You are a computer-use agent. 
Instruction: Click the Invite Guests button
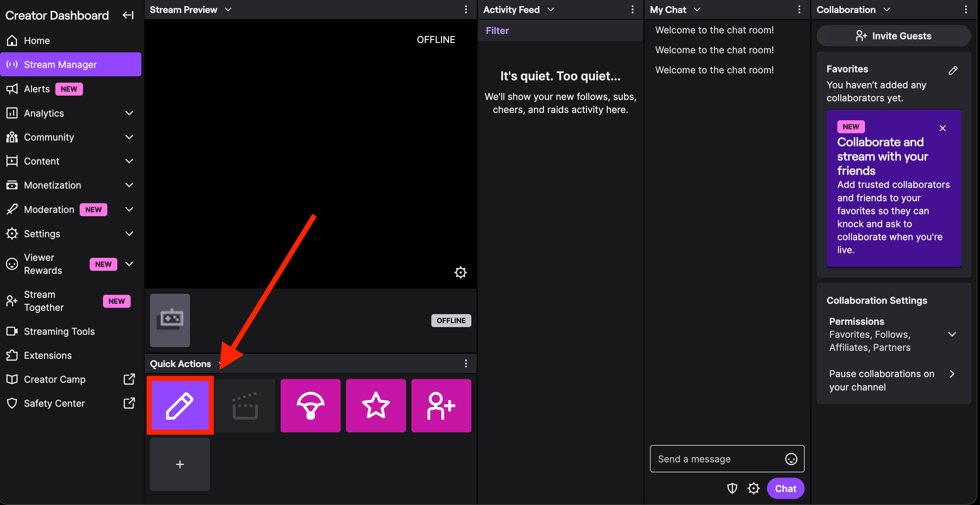[x=893, y=36]
